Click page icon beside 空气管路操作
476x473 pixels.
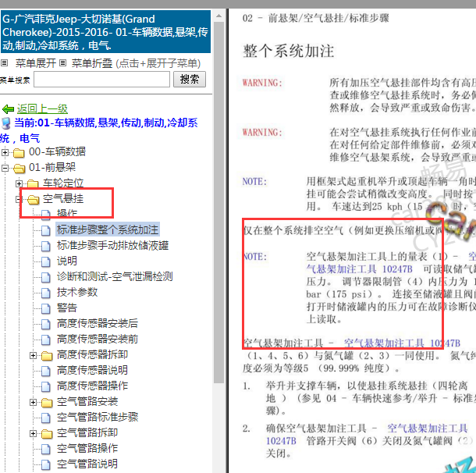click(46, 450)
